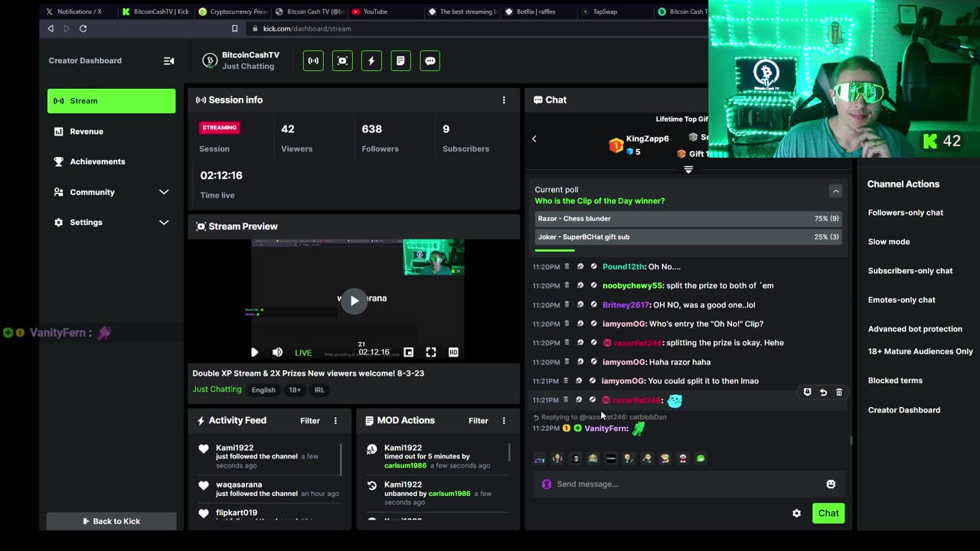
Task: Open Stream section in sidebar
Action: pos(111,101)
